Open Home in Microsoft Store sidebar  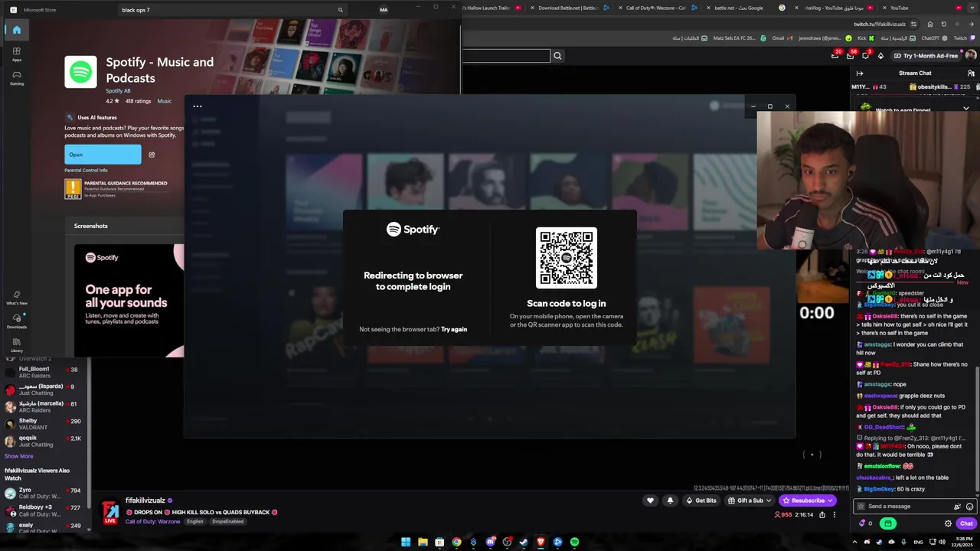[x=16, y=30]
